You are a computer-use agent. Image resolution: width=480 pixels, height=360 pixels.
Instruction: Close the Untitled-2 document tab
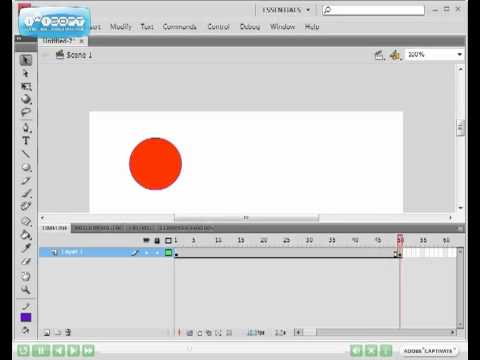[x=82, y=41]
